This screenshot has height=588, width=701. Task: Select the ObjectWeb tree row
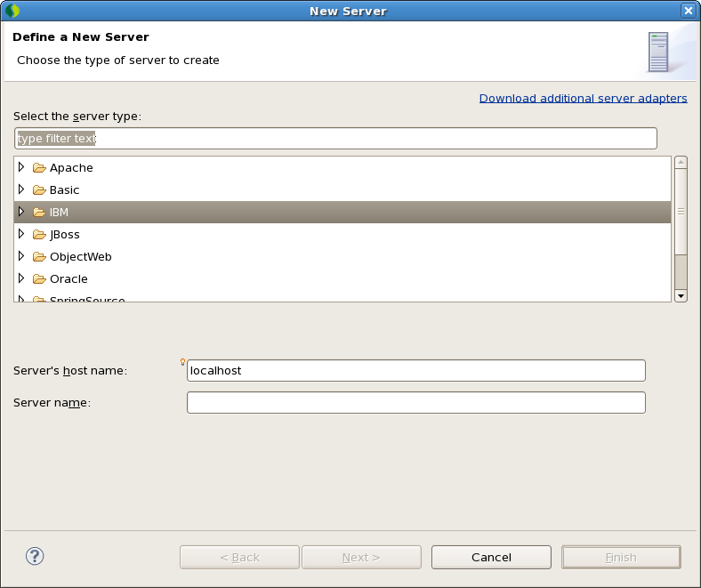coord(342,257)
